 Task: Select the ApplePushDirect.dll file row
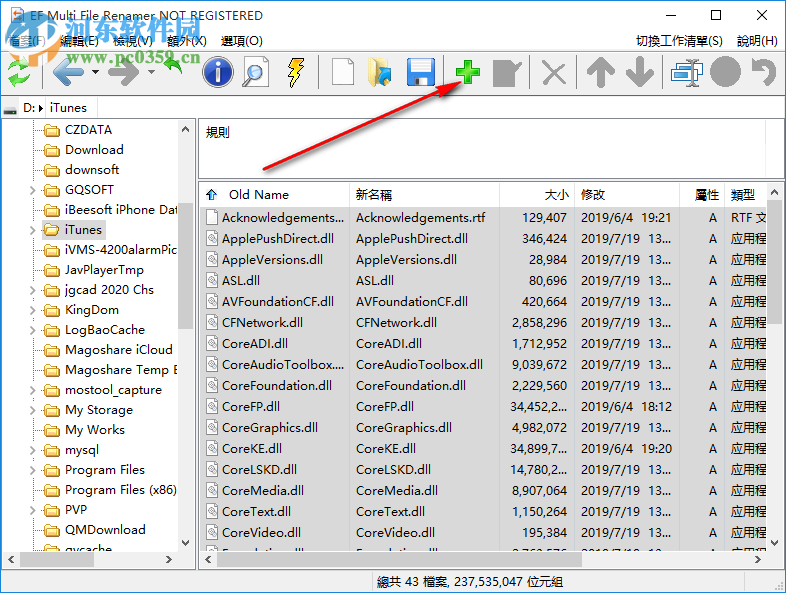pos(483,239)
